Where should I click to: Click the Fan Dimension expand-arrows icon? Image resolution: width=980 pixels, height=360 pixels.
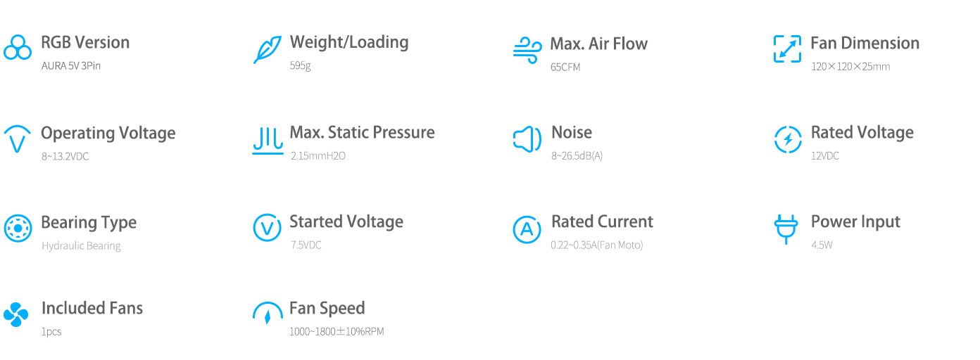787,49
